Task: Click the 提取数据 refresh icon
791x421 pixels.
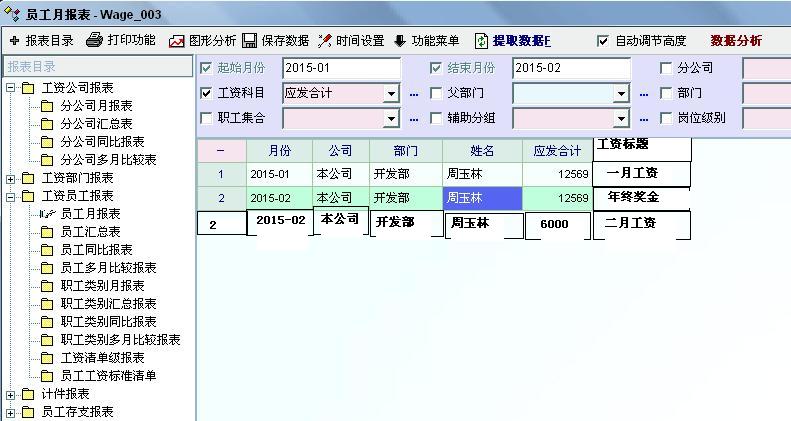Action: point(481,41)
